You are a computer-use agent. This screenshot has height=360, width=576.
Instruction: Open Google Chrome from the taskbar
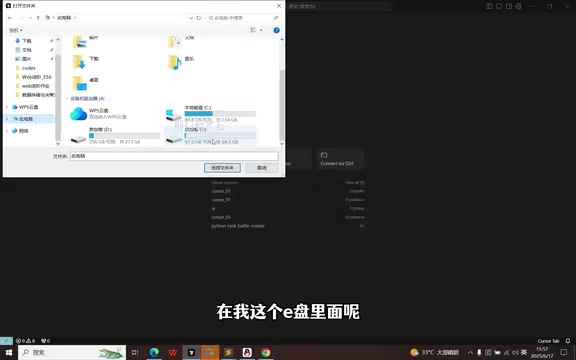(266, 352)
